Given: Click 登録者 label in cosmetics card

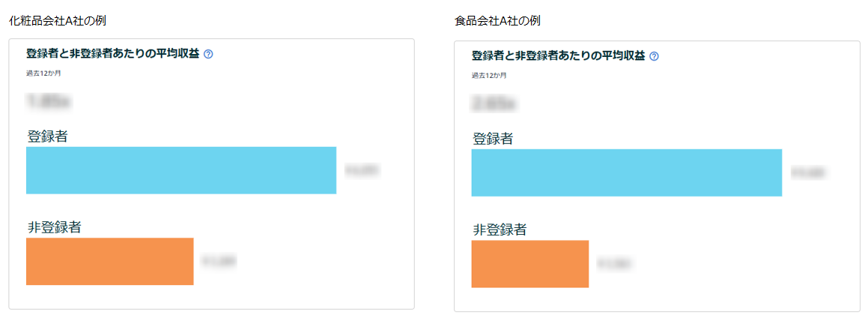Looking at the screenshot, I should (47, 136).
